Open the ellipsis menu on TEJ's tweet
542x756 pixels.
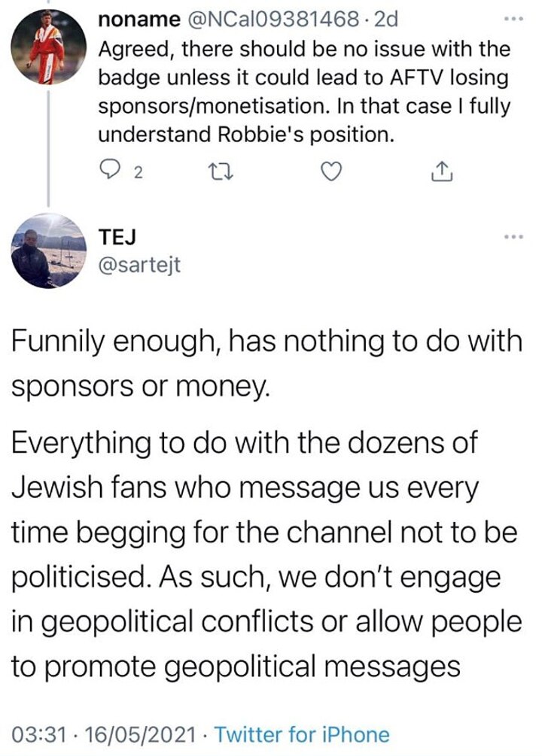pos(513,237)
